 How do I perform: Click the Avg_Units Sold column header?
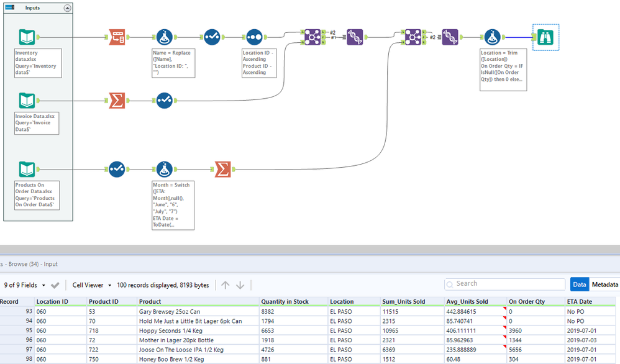476,301
